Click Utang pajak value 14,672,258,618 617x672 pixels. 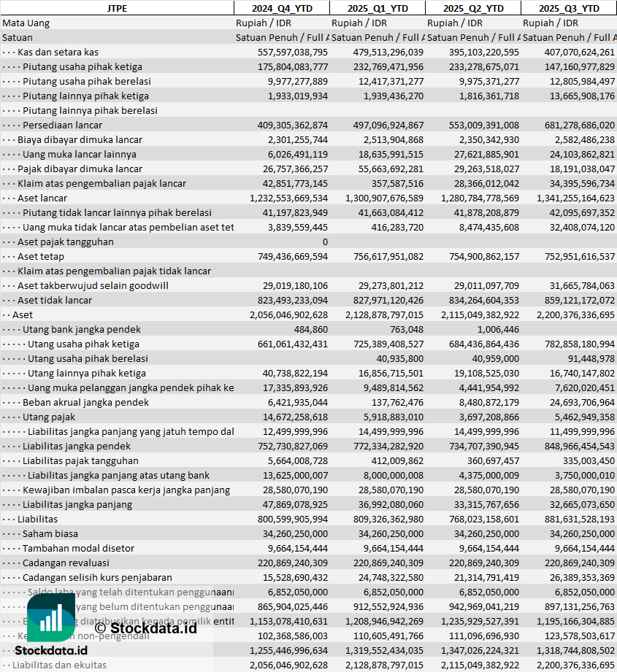pyautogui.click(x=296, y=417)
